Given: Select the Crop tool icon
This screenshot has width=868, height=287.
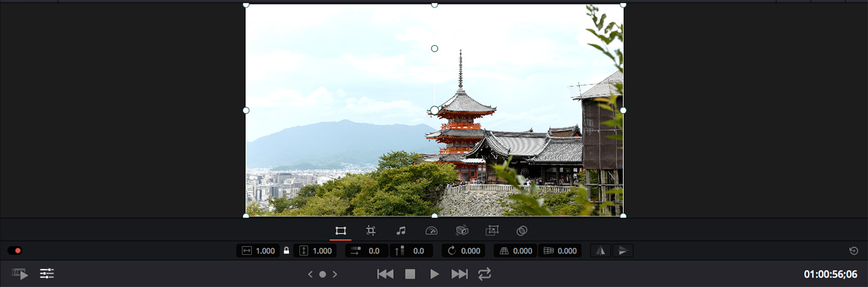Looking at the screenshot, I should (371, 231).
